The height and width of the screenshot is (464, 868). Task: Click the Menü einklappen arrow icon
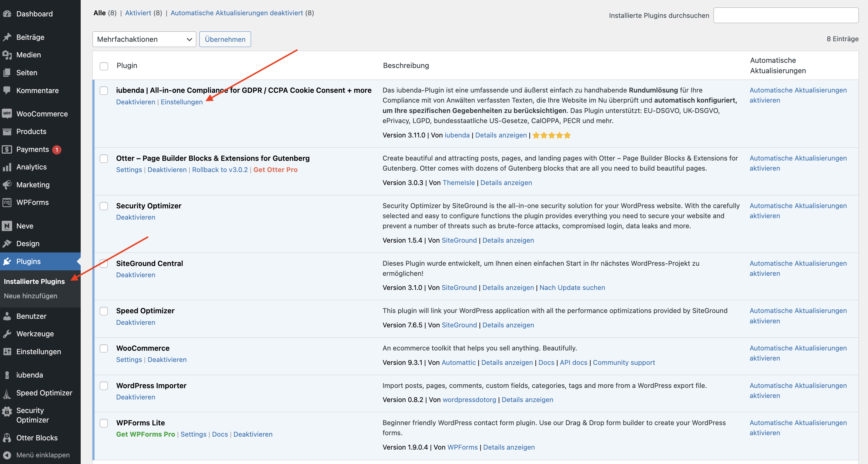pos(7,455)
